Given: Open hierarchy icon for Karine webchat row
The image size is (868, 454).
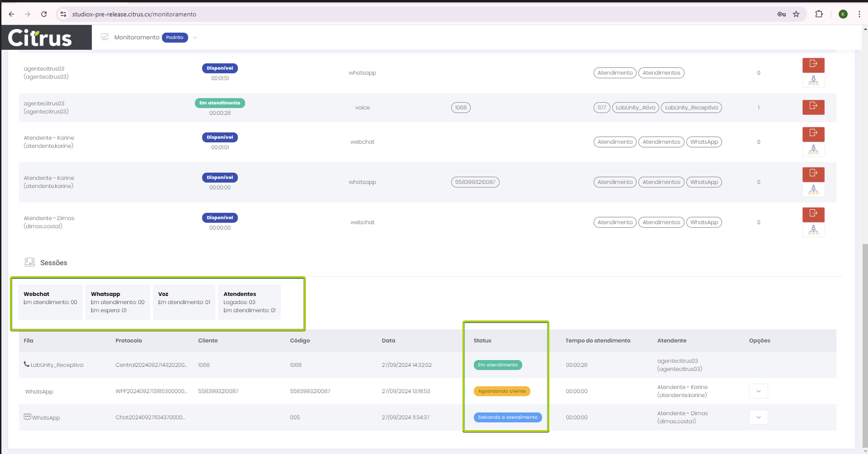Looking at the screenshot, I should tap(813, 150).
